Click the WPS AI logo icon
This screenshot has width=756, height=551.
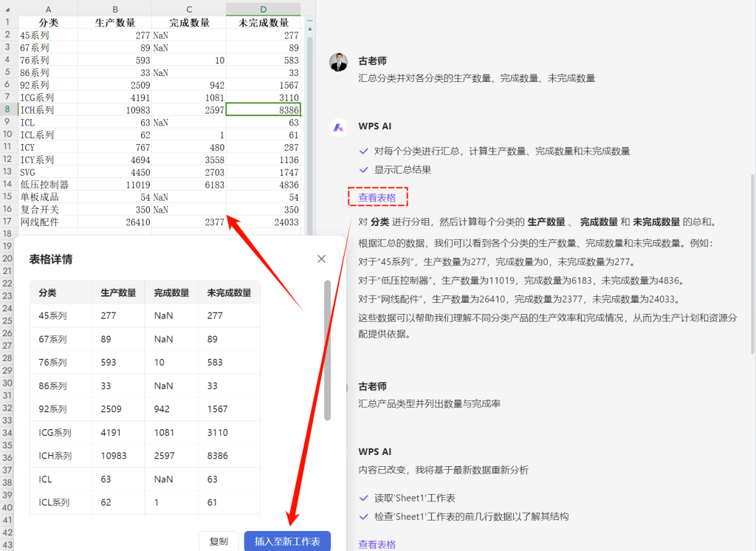tap(338, 127)
